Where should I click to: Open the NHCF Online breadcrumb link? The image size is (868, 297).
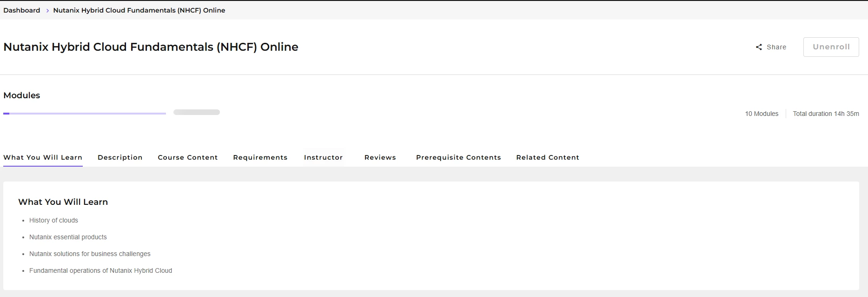pyautogui.click(x=139, y=10)
